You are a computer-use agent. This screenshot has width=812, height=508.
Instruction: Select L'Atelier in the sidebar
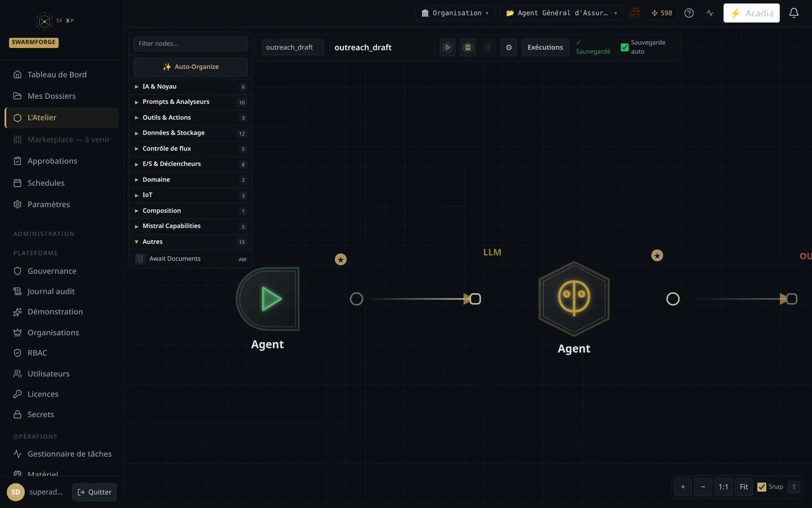(x=62, y=118)
